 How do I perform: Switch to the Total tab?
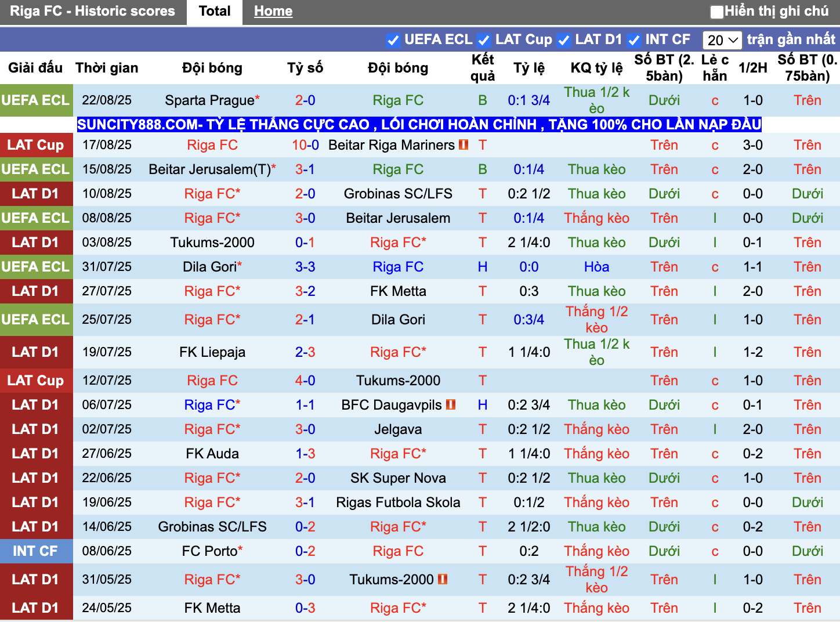(215, 12)
